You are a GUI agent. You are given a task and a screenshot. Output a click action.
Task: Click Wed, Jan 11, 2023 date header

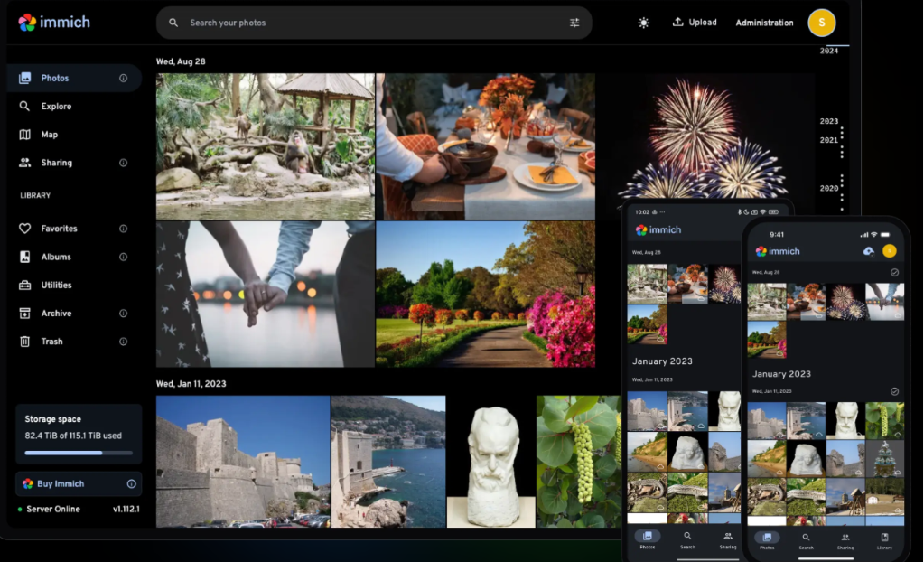point(191,383)
